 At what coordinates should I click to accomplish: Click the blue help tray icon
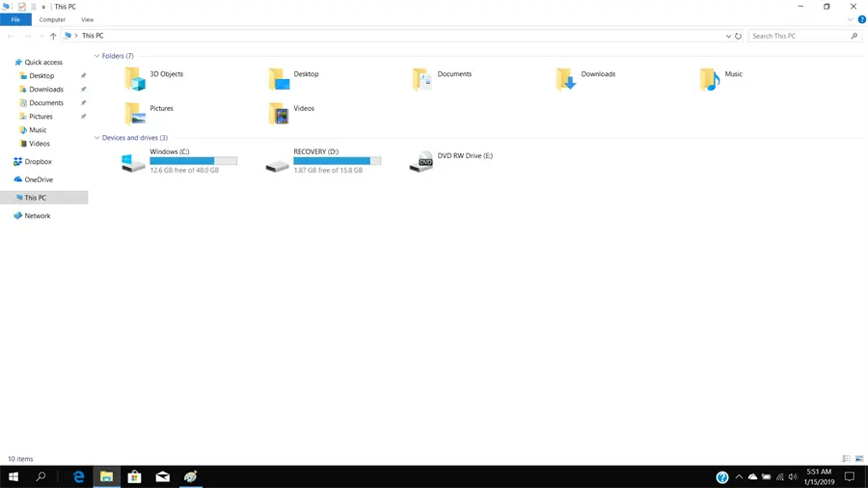coord(721,477)
